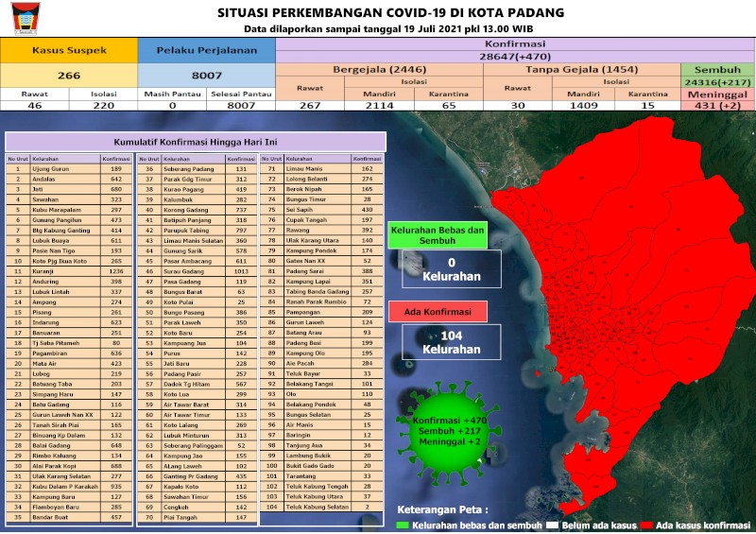756x534 pixels.
Task: Select row 46 'Surau Gadang'
Action: pos(198,271)
